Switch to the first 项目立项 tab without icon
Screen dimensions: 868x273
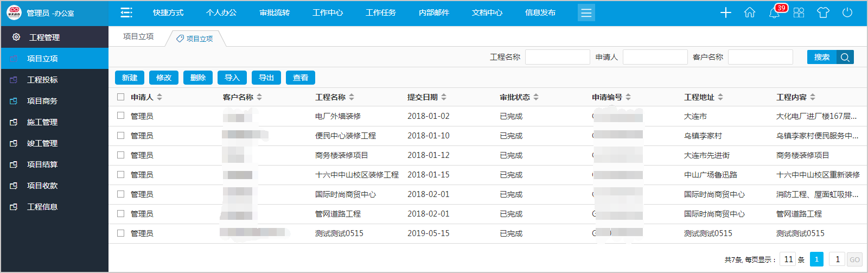tap(138, 36)
